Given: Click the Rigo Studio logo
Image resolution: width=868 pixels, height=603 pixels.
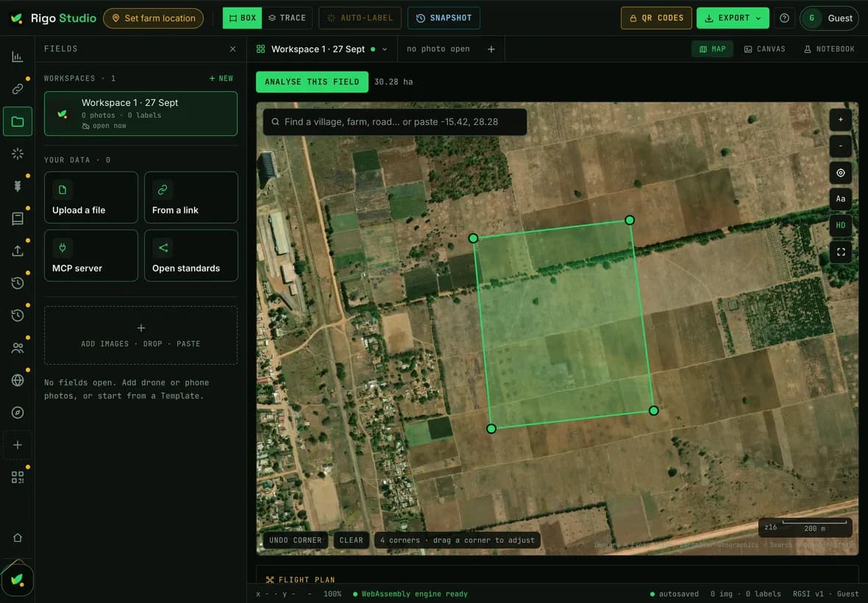Looking at the screenshot, I should click(53, 18).
